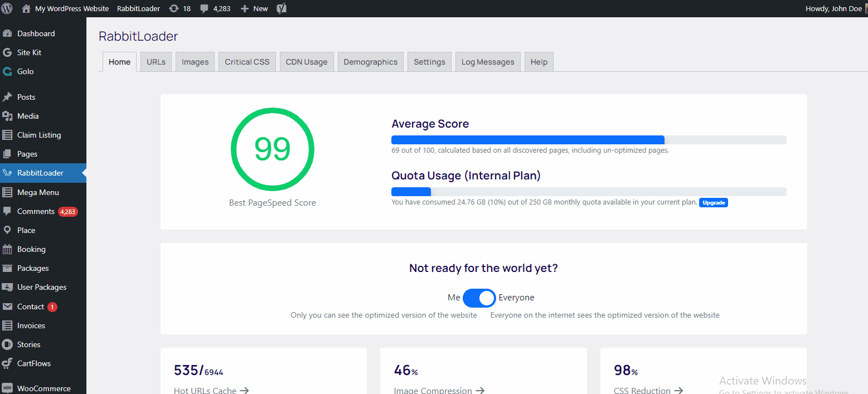868x394 pixels.
Task: Open the Help tab
Action: 539,62
